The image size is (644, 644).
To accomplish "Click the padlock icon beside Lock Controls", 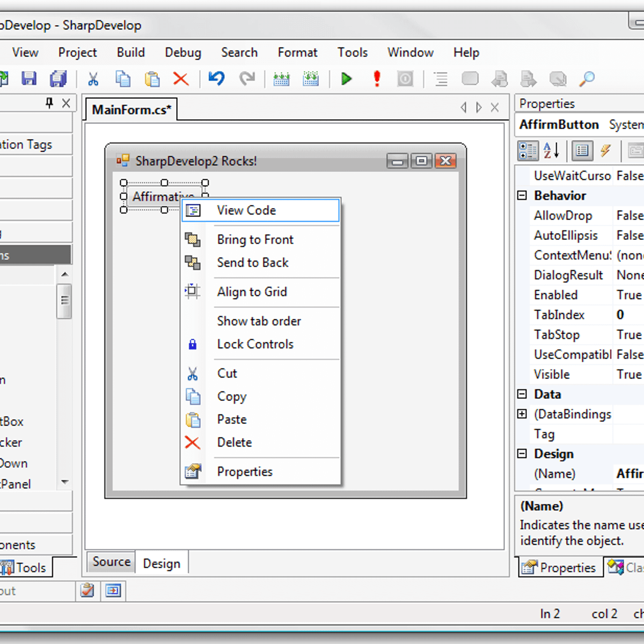I will coord(193,344).
